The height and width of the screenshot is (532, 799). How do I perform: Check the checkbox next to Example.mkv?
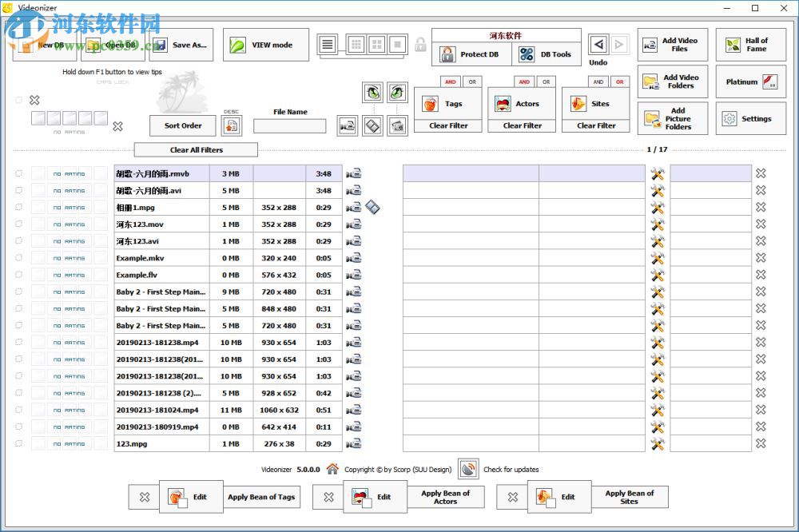[x=18, y=258]
